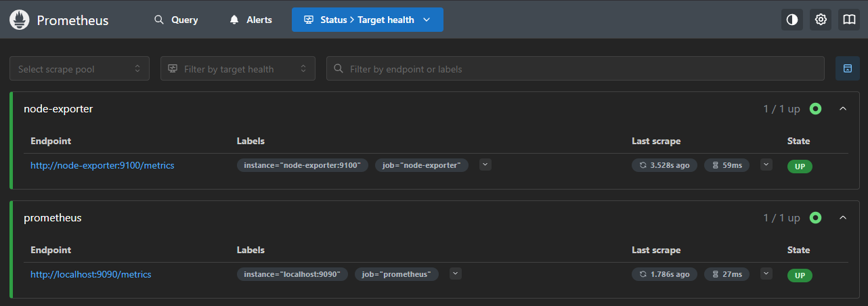Focus the Filter by endpoint or labels field
868x306 pixels.
(x=576, y=68)
